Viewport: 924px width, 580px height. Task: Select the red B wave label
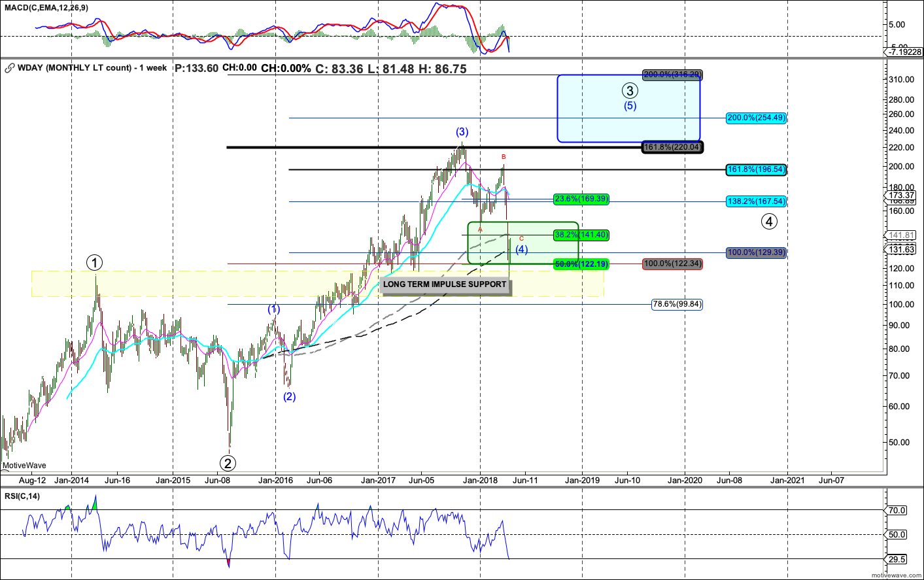click(504, 157)
